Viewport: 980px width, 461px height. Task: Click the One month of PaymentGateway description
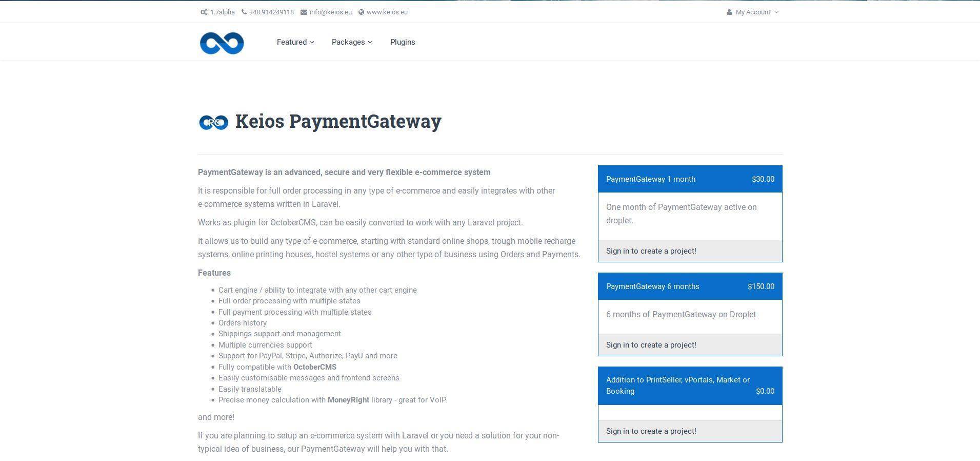682,214
